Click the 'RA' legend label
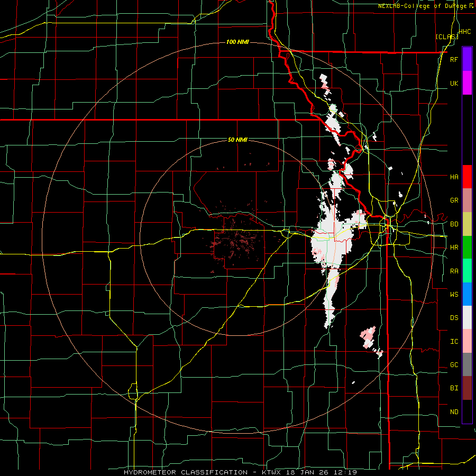The height and width of the screenshot is (476, 476). (x=454, y=271)
